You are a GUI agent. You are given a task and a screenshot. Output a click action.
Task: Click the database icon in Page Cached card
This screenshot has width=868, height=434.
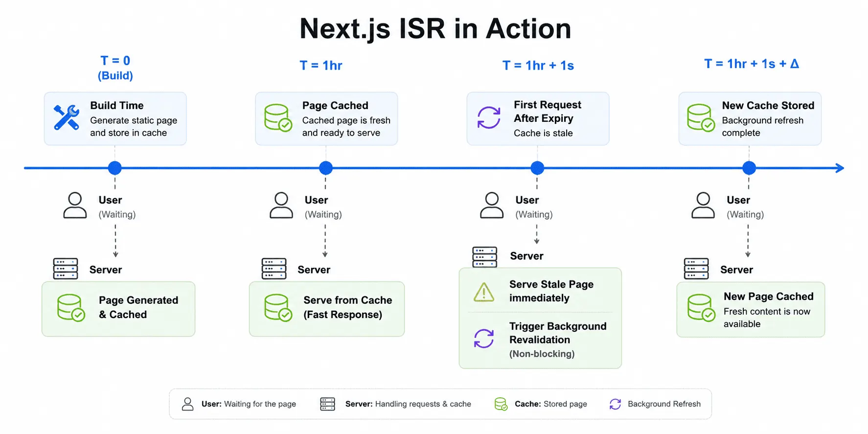pyautogui.click(x=278, y=118)
